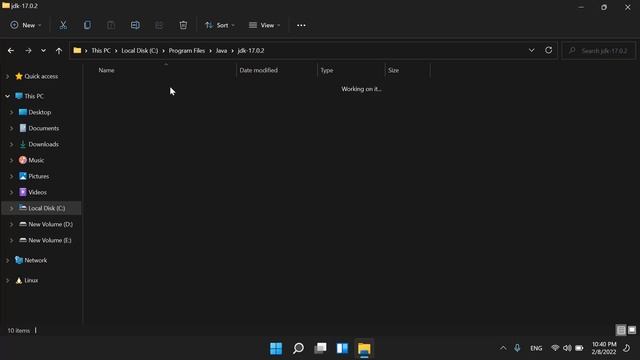Click Local Disk (C:) breadcrumb

click(x=140, y=51)
